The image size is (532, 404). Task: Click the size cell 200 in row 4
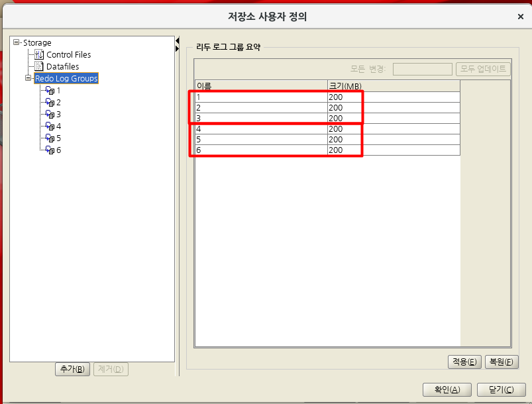pos(394,128)
